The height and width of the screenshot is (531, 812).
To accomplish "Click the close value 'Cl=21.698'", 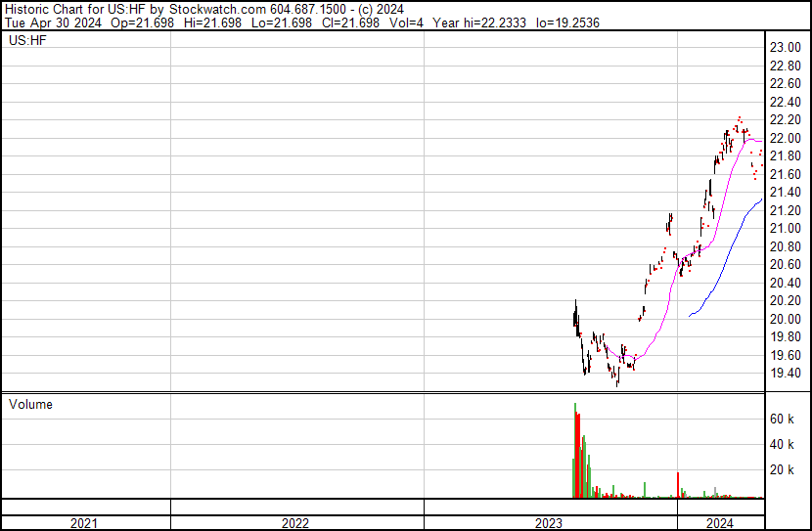I will [x=350, y=22].
